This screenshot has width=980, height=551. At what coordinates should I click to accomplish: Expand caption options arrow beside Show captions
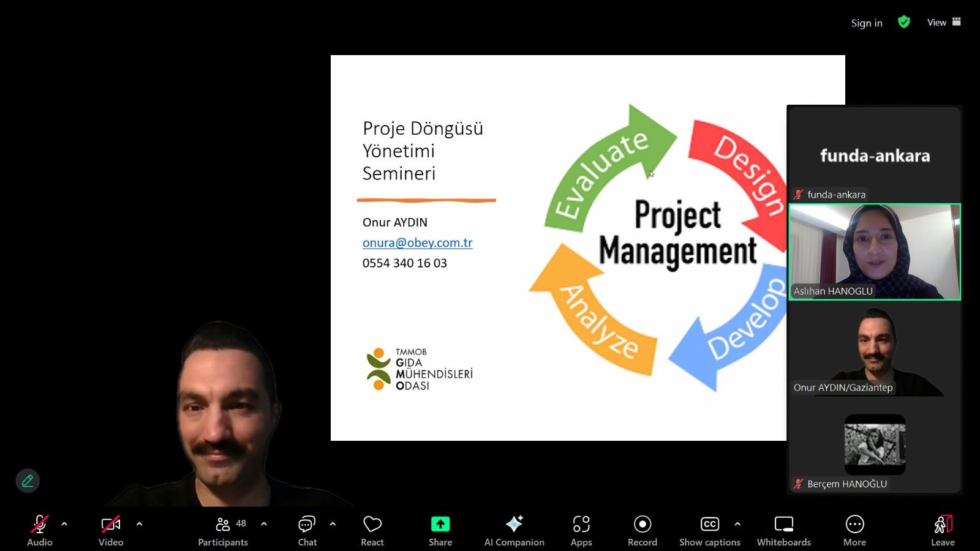(x=737, y=524)
